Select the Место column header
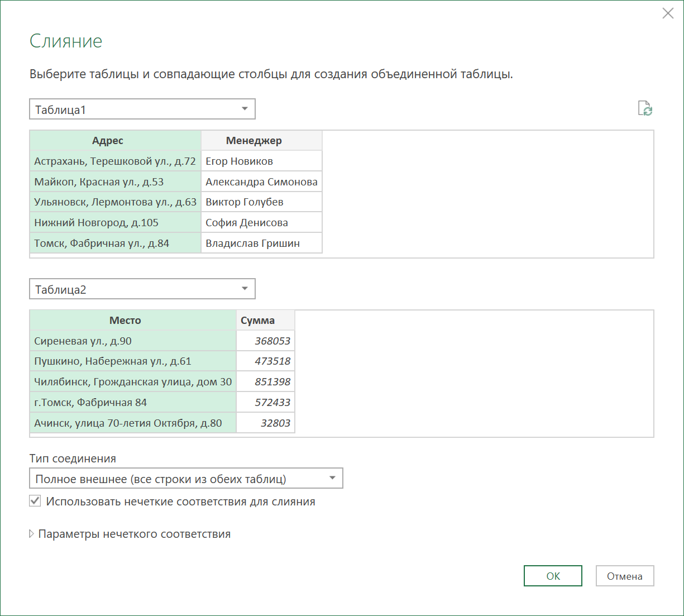 (x=133, y=320)
